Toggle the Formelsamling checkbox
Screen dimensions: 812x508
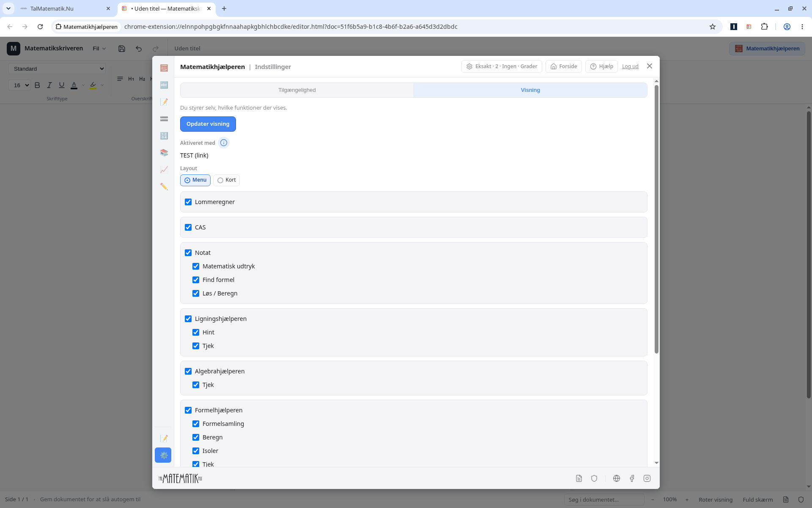click(x=196, y=424)
